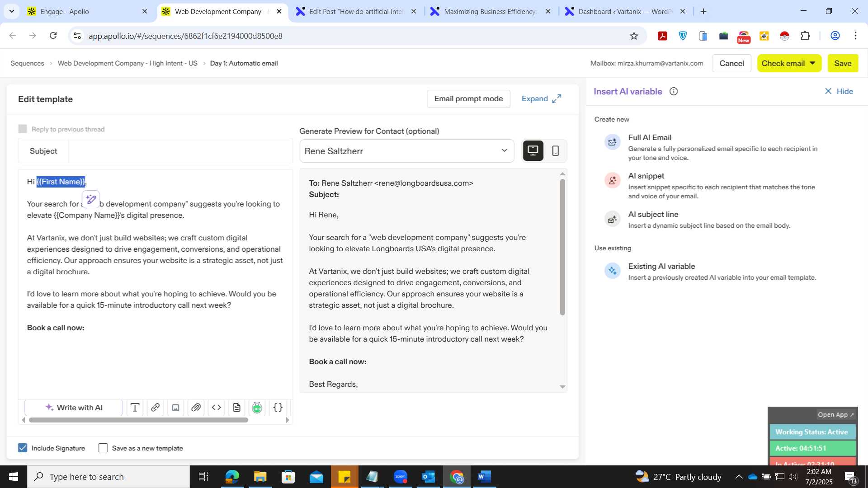Image resolution: width=868 pixels, height=488 pixels.
Task: Switch to Email prompt mode
Action: pos(468,99)
